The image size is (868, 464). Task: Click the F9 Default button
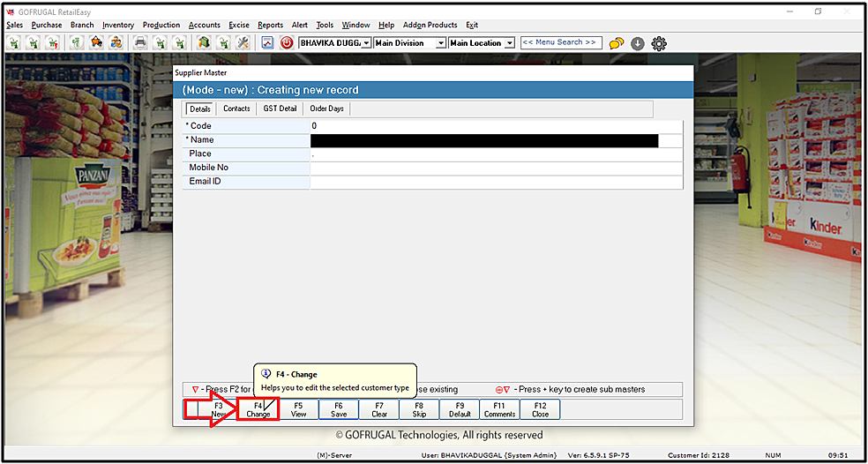tap(460, 409)
